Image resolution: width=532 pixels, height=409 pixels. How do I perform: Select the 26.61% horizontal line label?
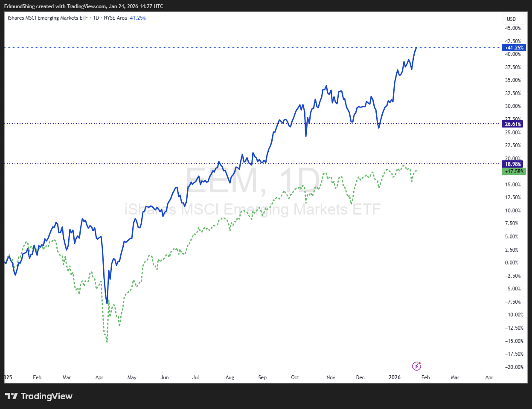click(513, 124)
